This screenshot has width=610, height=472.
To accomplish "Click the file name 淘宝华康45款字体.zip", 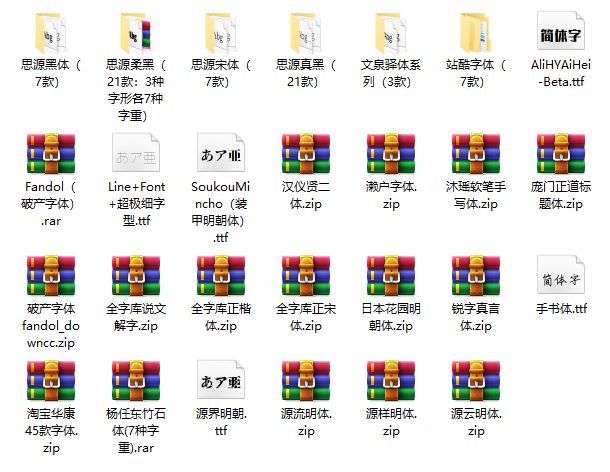I will 51,431.
